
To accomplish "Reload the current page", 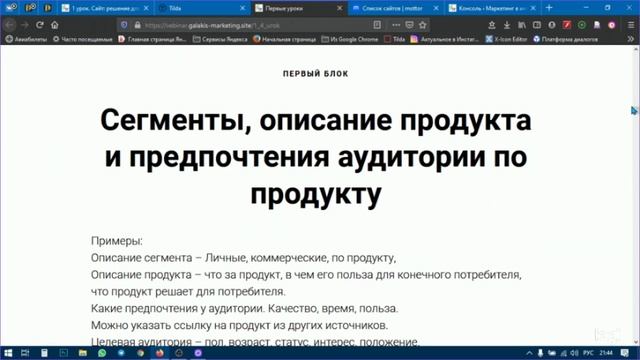I will click(40, 25).
